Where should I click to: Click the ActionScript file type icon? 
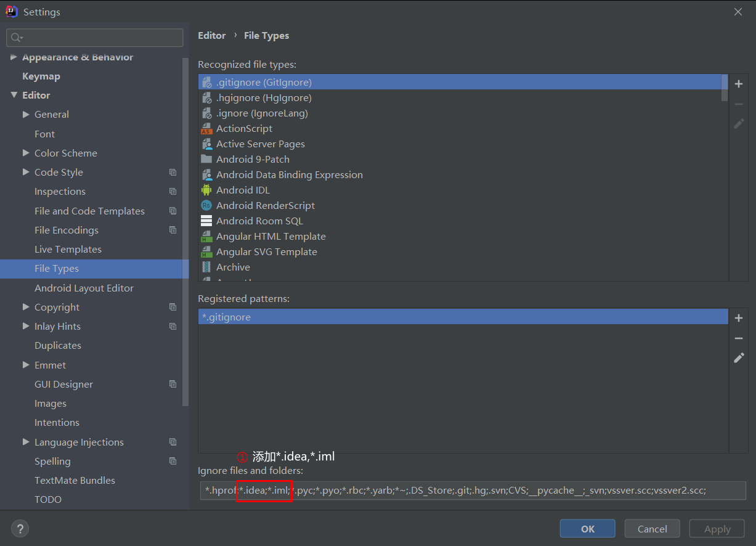click(x=206, y=128)
